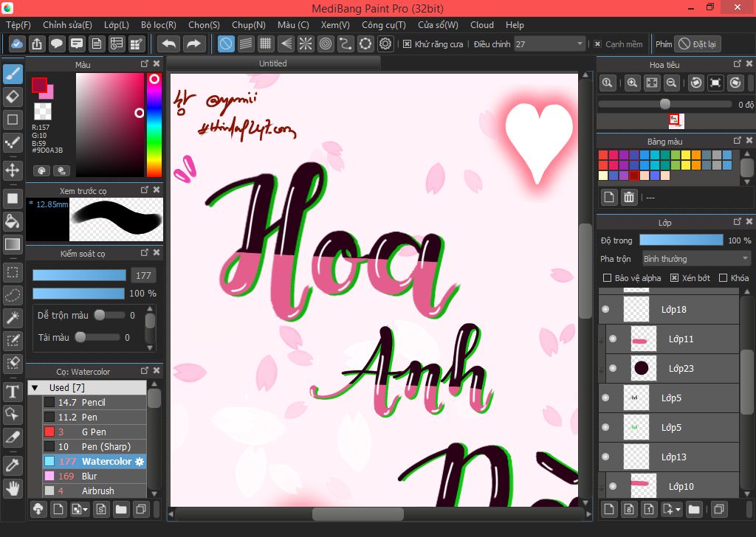Select the Magic Wand tool
Screen dimensions: 756x537
(x=13, y=318)
